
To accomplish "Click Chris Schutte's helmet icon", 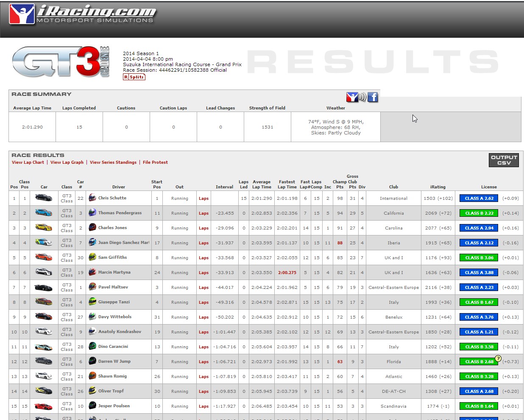I will 92,198.
